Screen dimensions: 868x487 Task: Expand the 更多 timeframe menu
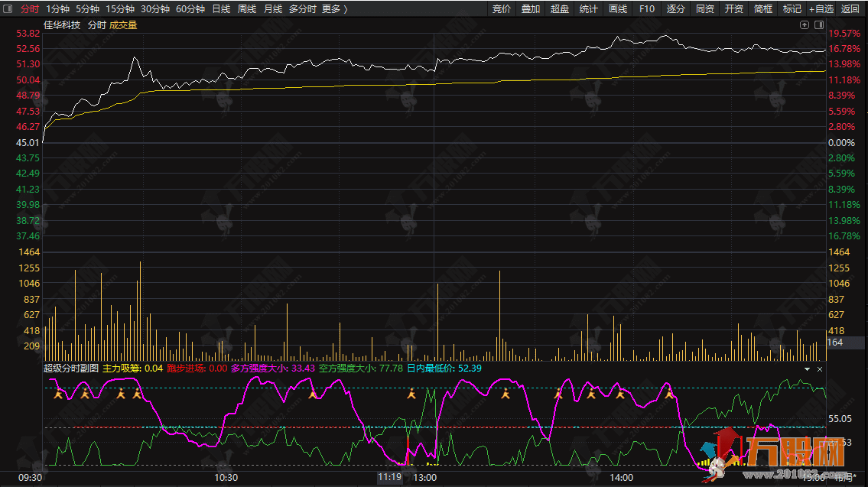[334, 9]
